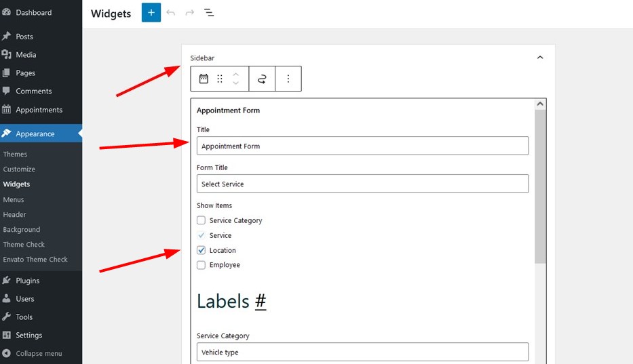Screen dimensions: 633x364
Task: Collapse the Sidebar widget area chevron
Action: point(540,58)
